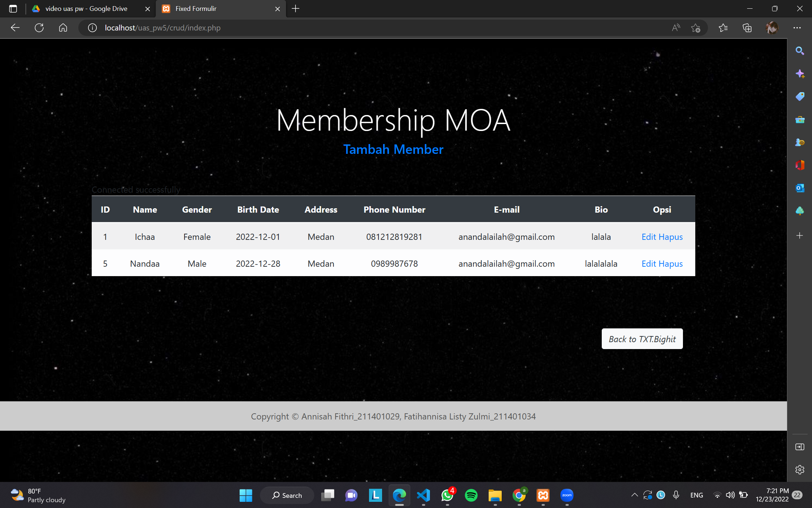The height and width of the screenshot is (508, 812).
Task: Open Microsoft 365 icon in sidebar
Action: (x=800, y=165)
